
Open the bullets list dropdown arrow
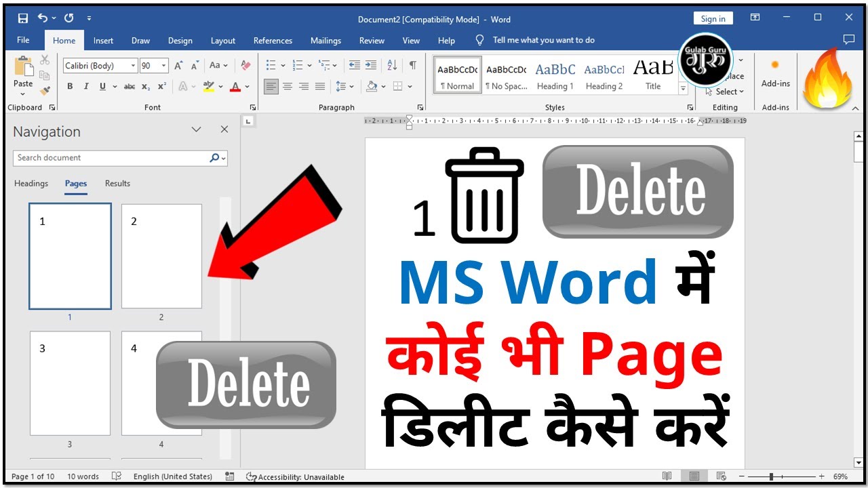[283, 66]
